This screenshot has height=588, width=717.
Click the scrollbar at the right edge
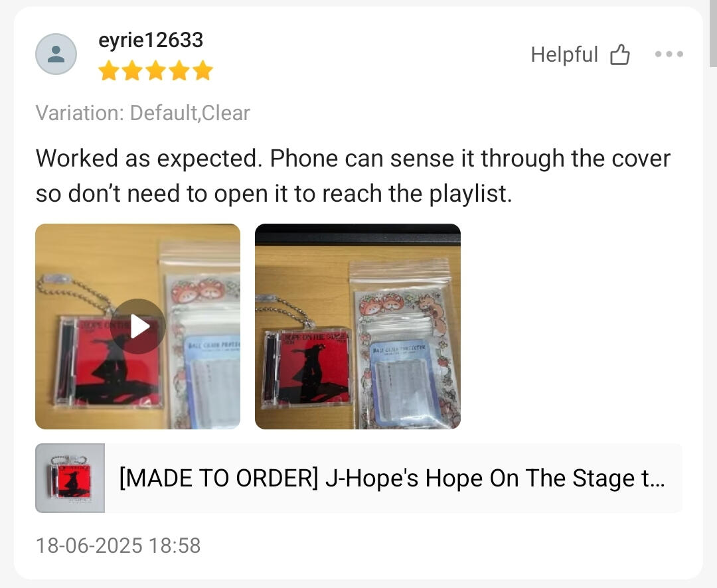click(713, 34)
